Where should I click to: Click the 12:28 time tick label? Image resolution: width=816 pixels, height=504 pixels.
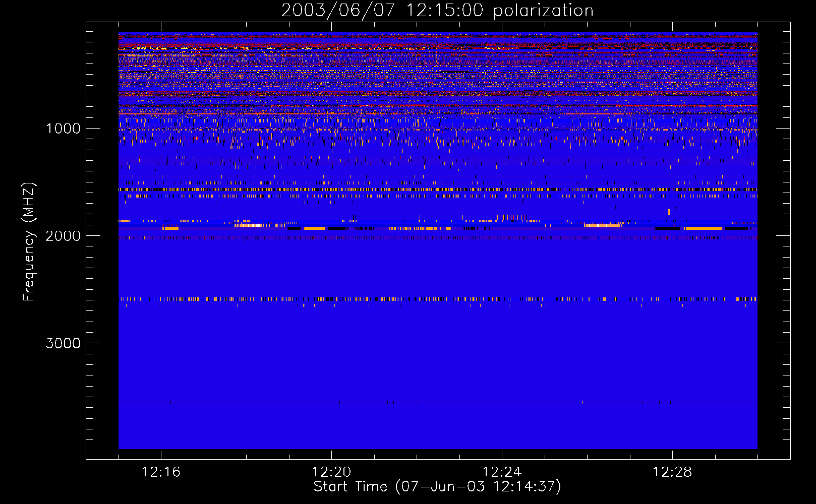[672, 472]
